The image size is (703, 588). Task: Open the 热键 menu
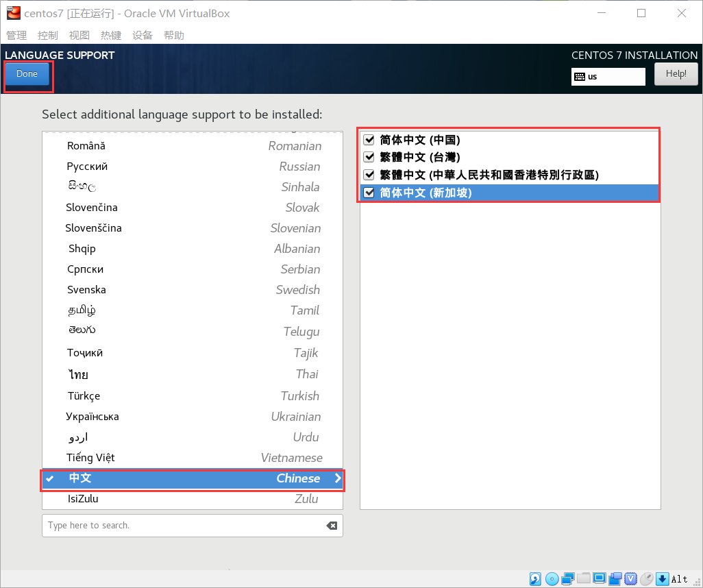coord(111,36)
